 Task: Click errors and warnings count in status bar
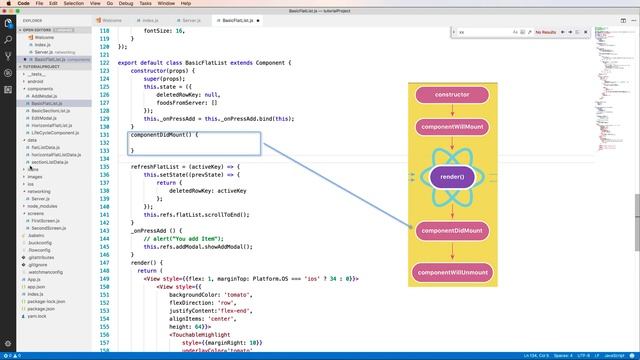pos(12,356)
